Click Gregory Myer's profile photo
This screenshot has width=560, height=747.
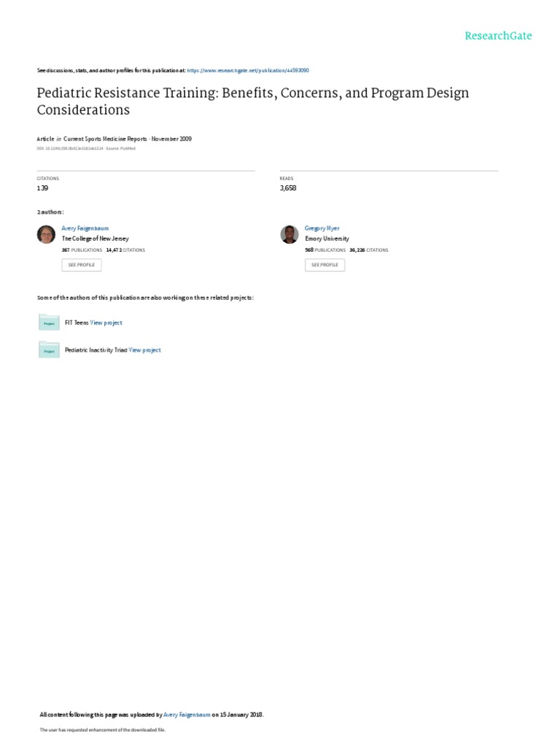[289, 234]
